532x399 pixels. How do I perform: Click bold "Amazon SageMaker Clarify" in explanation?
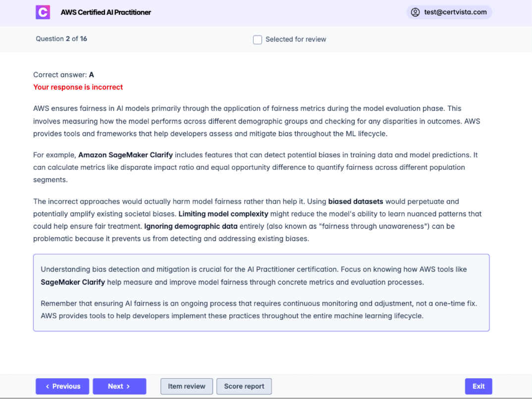tap(125, 155)
